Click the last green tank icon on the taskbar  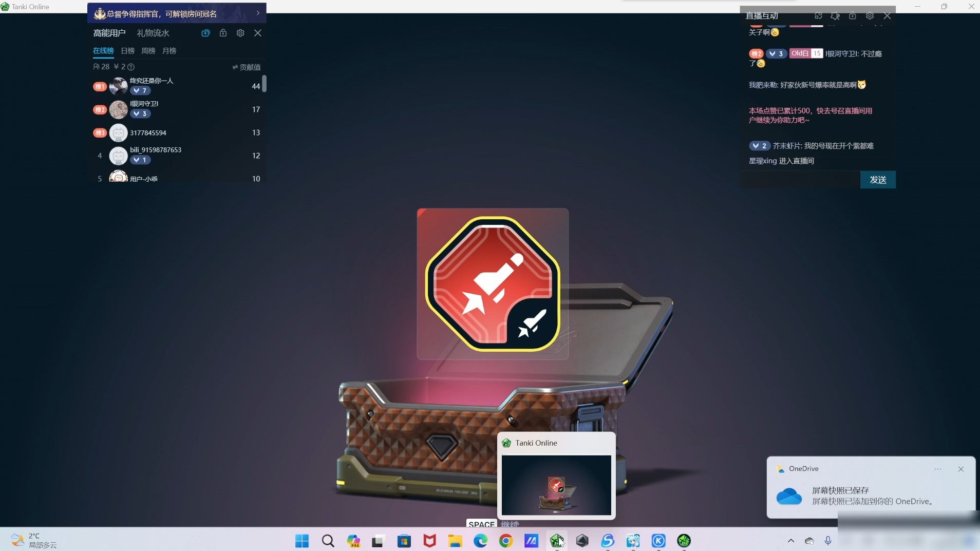[684, 541]
